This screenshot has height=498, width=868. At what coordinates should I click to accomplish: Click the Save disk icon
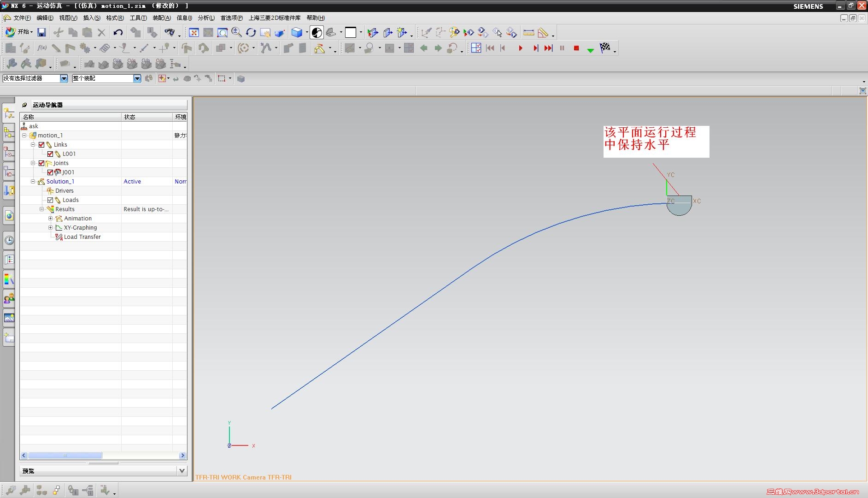click(x=41, y=32)
